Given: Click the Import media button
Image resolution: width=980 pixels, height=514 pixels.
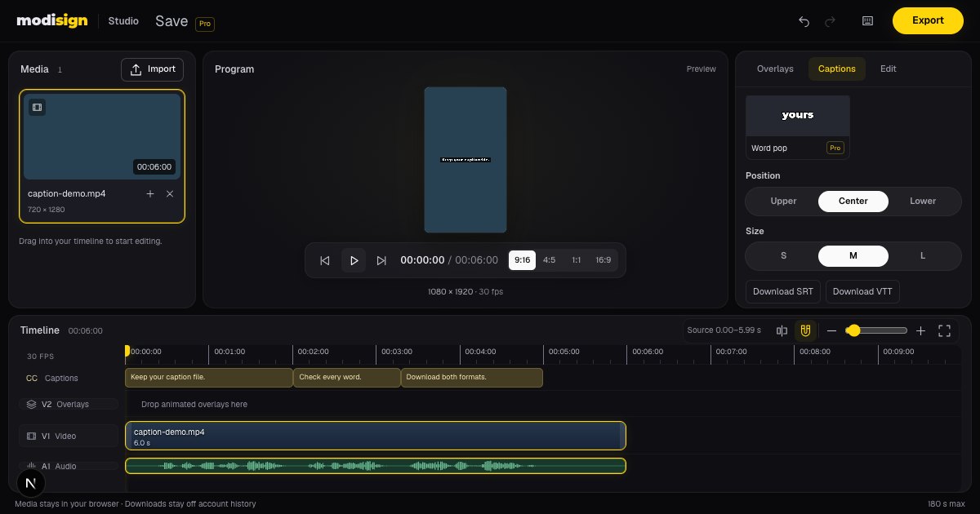Looking at the screenshot, I should [x=152, y=69].
